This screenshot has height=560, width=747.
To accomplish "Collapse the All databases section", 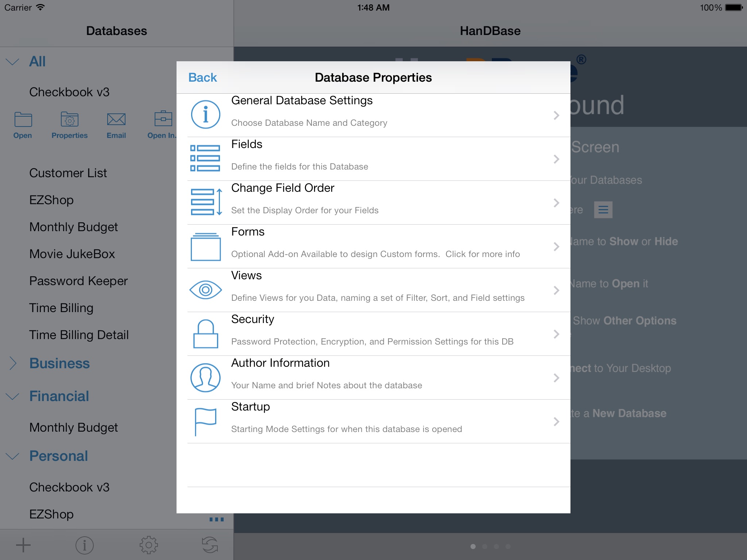I will (13, 61).
